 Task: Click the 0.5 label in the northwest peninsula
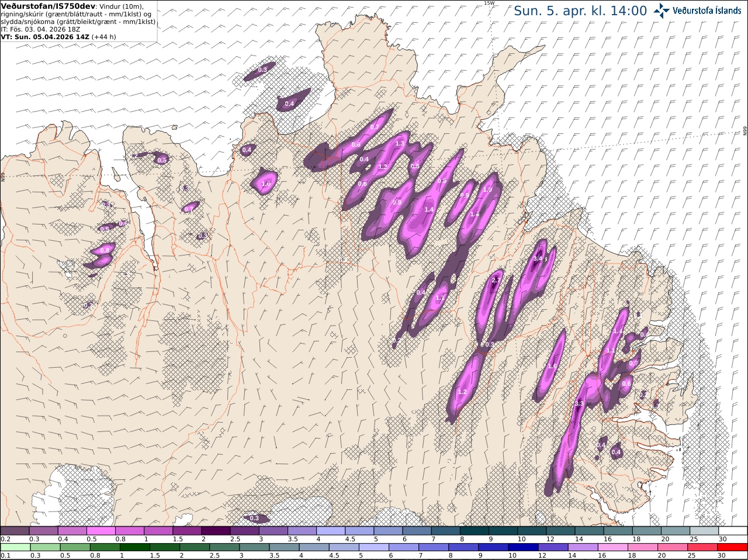click(x=162, y=160)
